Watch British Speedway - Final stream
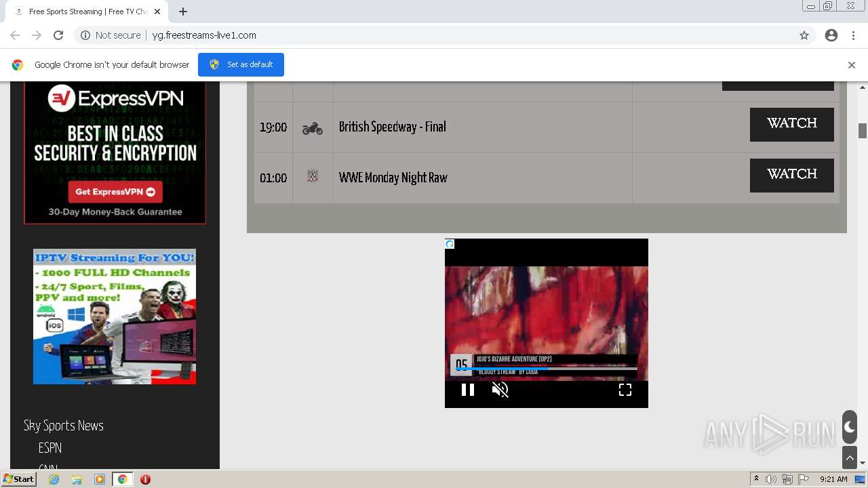This screenshot has width=868, height=488. point(791,124)
